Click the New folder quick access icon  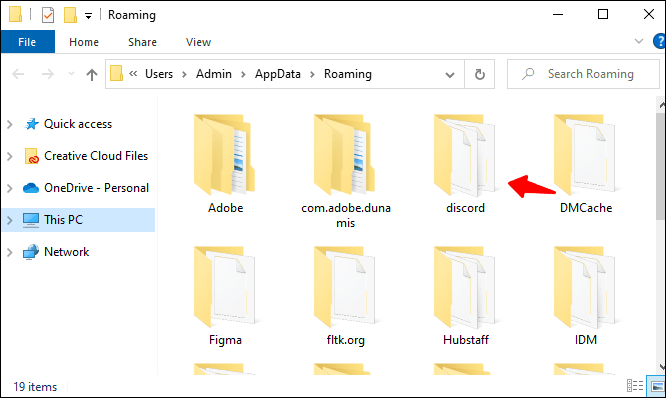[70, 15]
